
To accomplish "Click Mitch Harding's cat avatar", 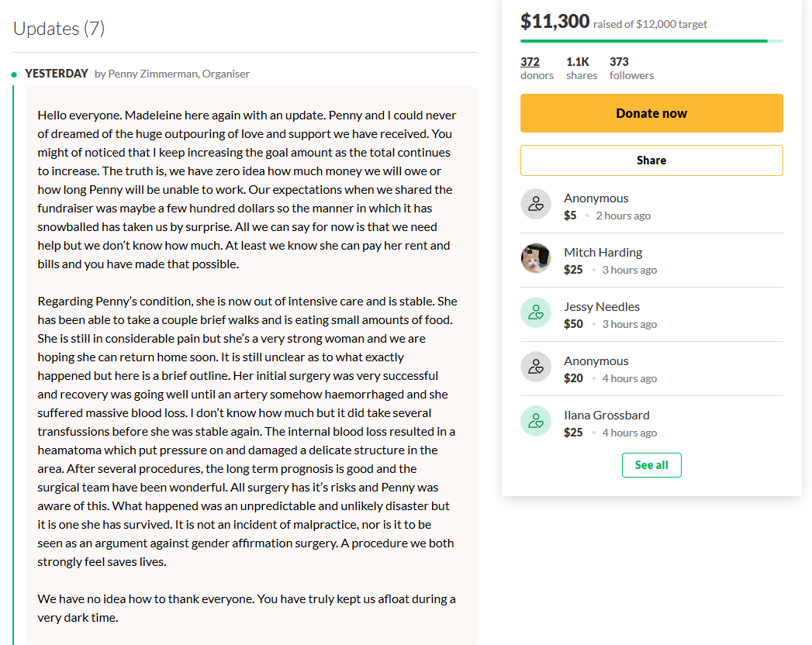I will [535, 258].
